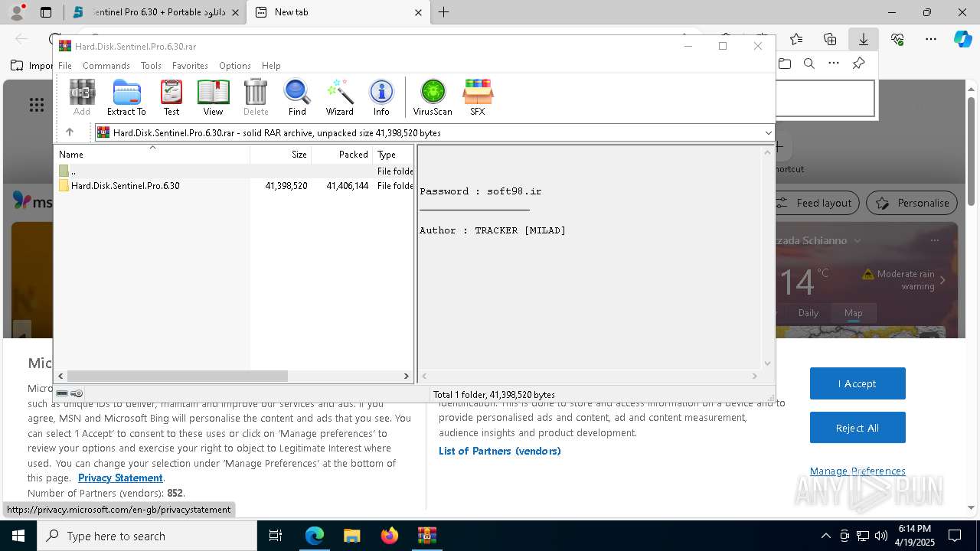Open Task View on taskbar
This screenshot has height=551, width=980.
(x=276, y=536)
